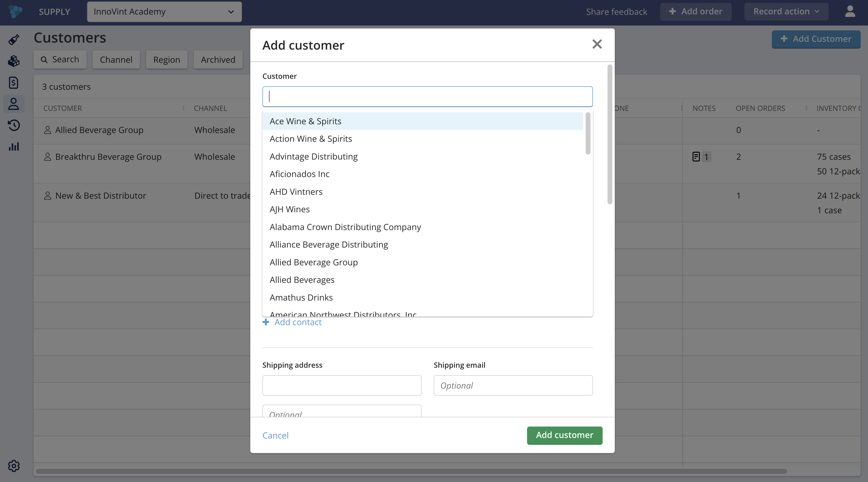Screen dimensions: 868x482
Task: Open the user profile avatar icon
Action: tap(850, 11)
